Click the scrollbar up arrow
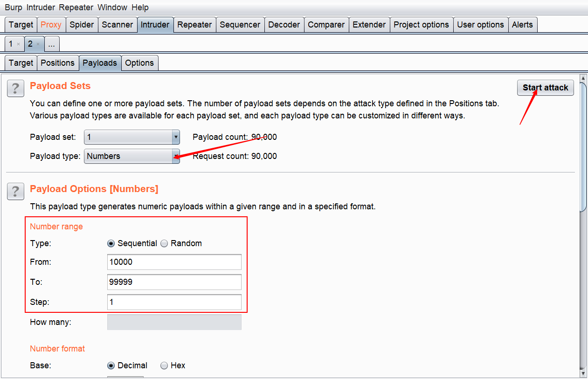588x379 pixels. click(x=583, y=78)
